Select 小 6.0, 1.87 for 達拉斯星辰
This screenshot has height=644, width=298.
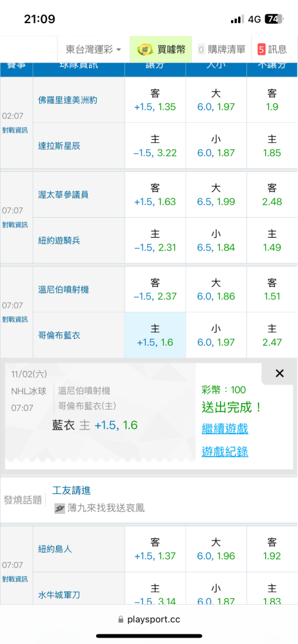216,146
